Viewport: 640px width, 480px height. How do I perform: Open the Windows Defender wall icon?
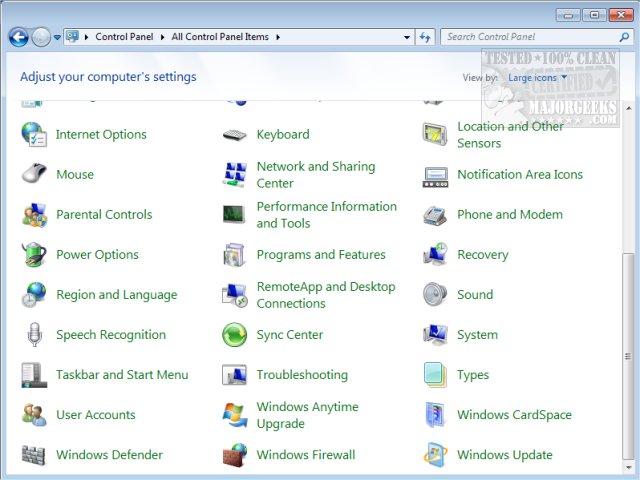(x=33, y=455)
